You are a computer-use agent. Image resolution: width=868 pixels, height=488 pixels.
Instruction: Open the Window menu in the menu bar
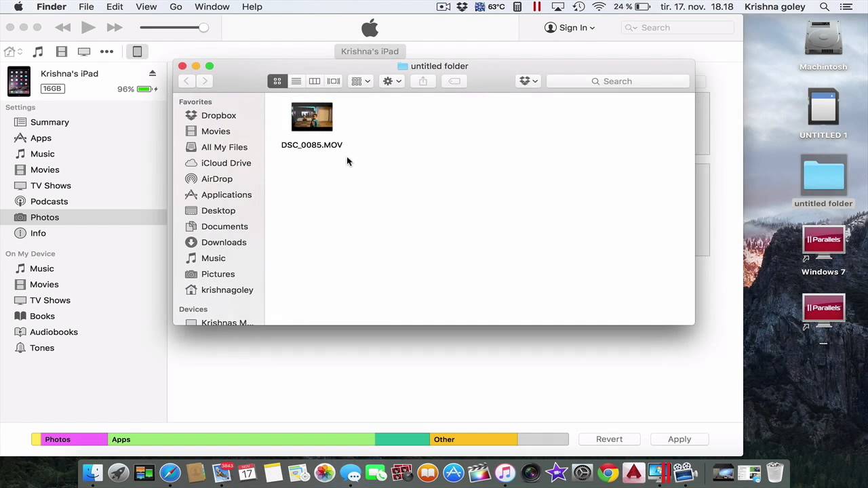pos(212,7)
